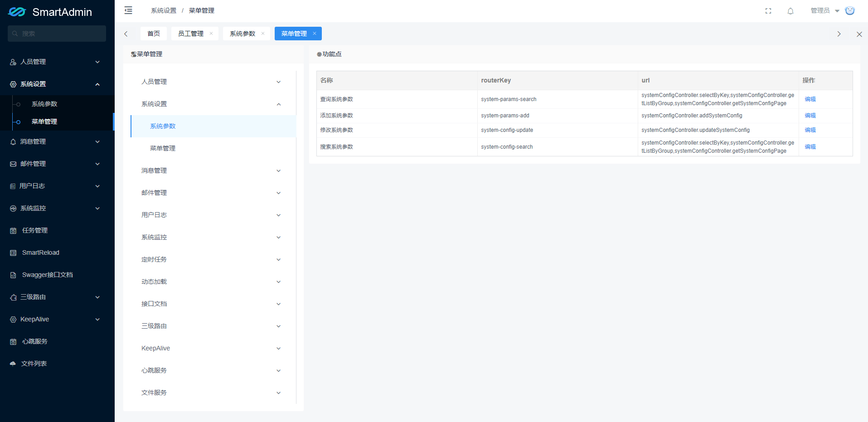
Task: Edit the system-config-update row
Action: click(x=810, y=130)
